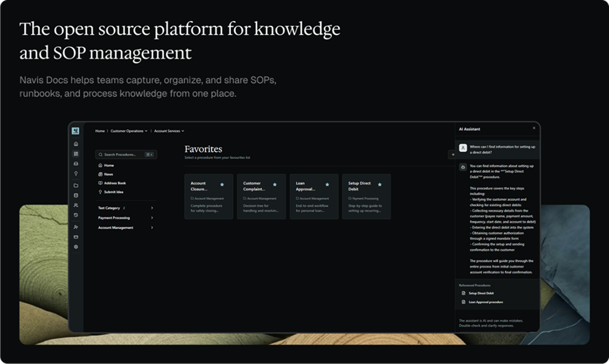The image size is (609, 364).
Task: Click the AI Assistant panel title
Action: point(469,129)
